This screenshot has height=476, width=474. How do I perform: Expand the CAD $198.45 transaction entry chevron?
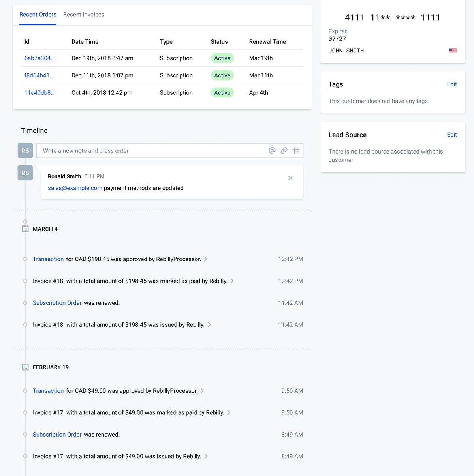(x=206, y=259)
